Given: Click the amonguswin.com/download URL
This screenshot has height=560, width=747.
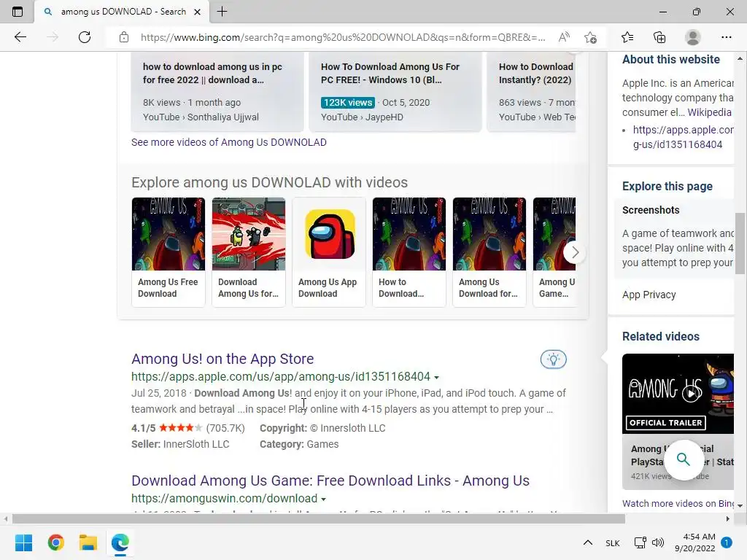Looking at the screenshot, I should pyautogui.click(x=225, y=499).
